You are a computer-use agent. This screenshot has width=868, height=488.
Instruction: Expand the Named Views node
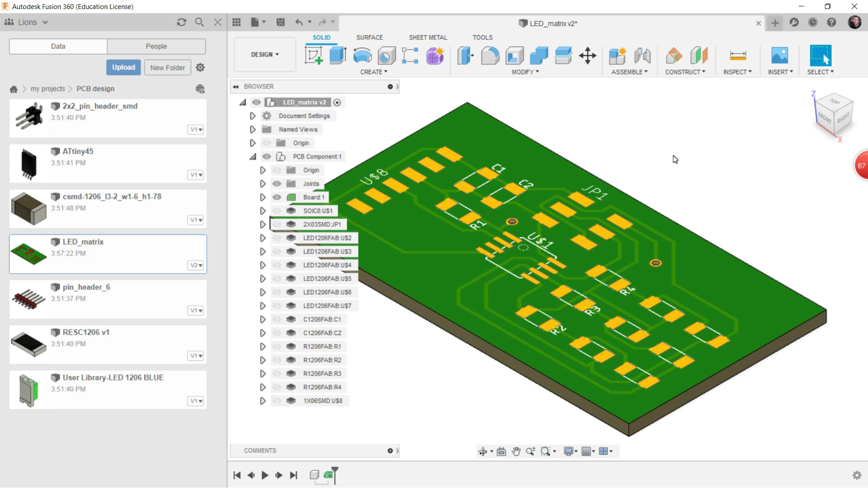pos(252,129)
